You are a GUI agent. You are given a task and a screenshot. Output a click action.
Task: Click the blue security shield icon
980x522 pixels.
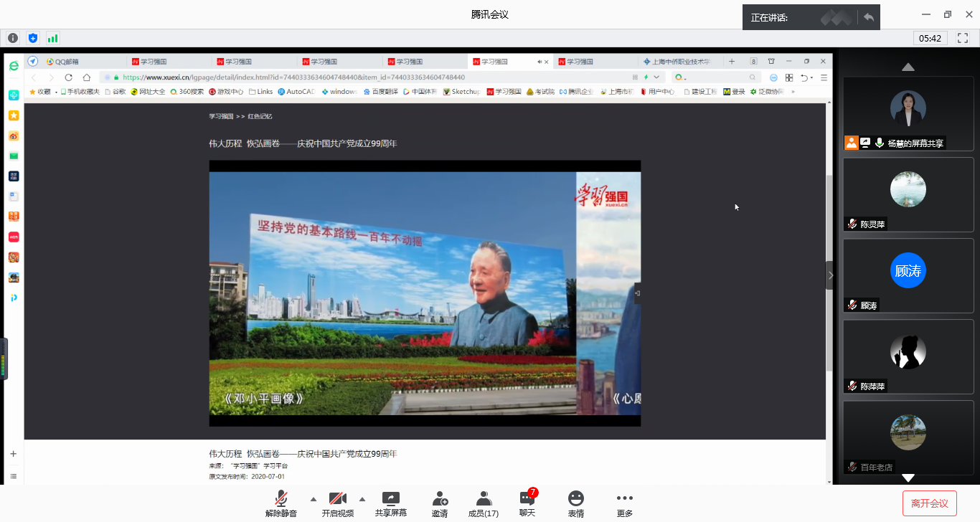[32, 38]
